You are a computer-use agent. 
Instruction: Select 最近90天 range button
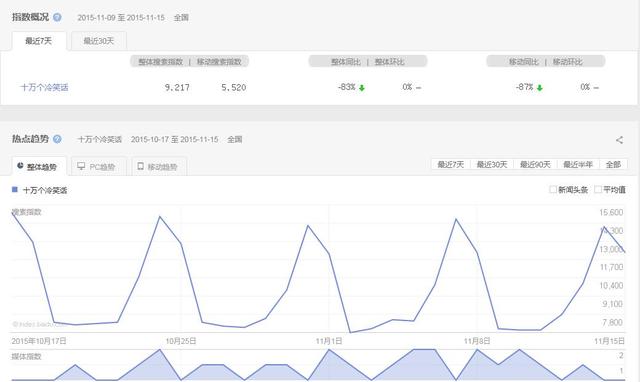(535, 164)
